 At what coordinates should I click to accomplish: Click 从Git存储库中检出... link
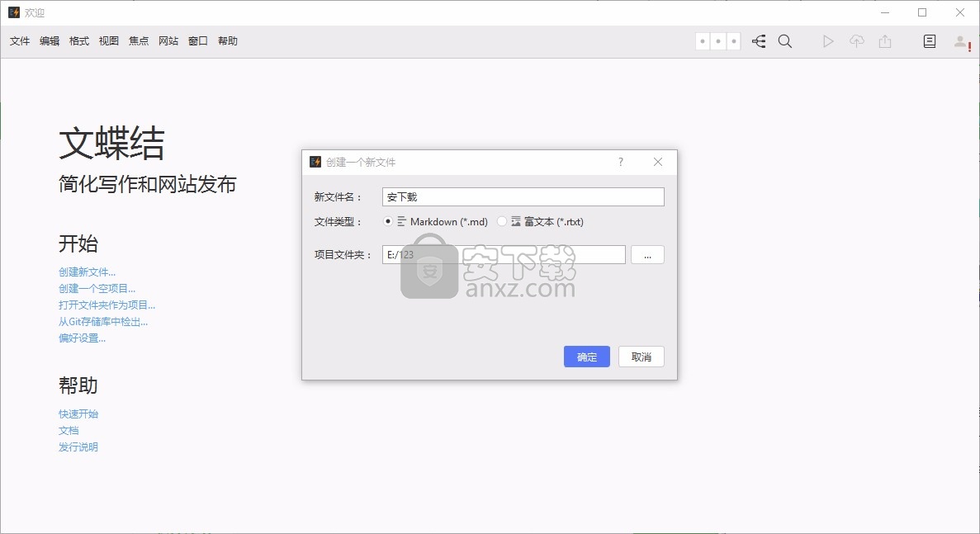pos(103,322)
